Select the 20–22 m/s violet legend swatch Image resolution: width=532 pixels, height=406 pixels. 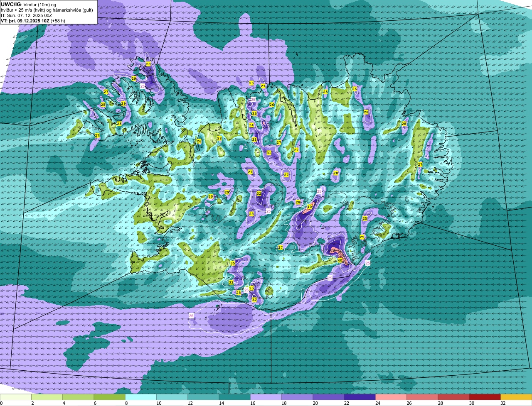[x=328, y=397]
